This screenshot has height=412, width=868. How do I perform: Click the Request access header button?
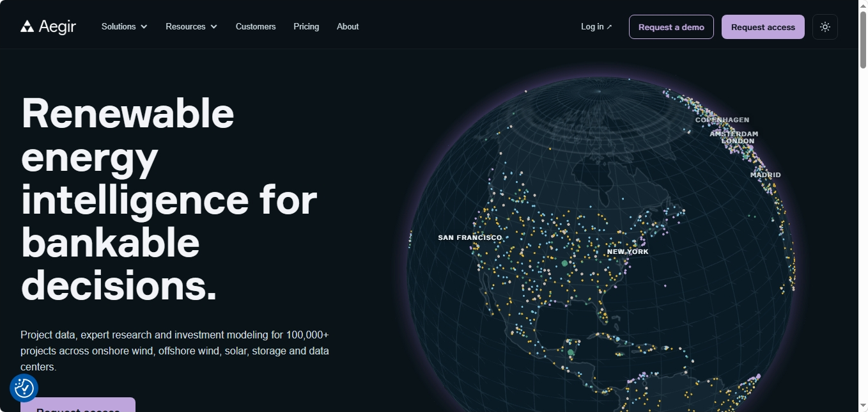coord(763,27)
